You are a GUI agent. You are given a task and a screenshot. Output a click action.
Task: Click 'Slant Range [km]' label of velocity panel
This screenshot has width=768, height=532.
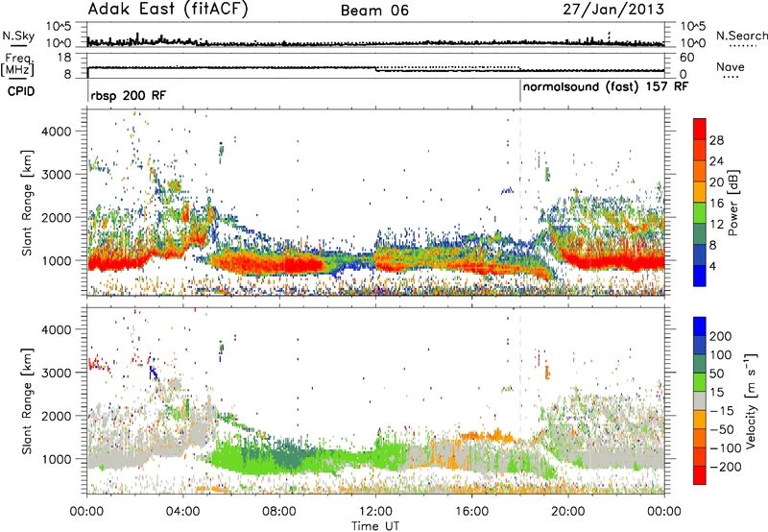pos(27,400)
